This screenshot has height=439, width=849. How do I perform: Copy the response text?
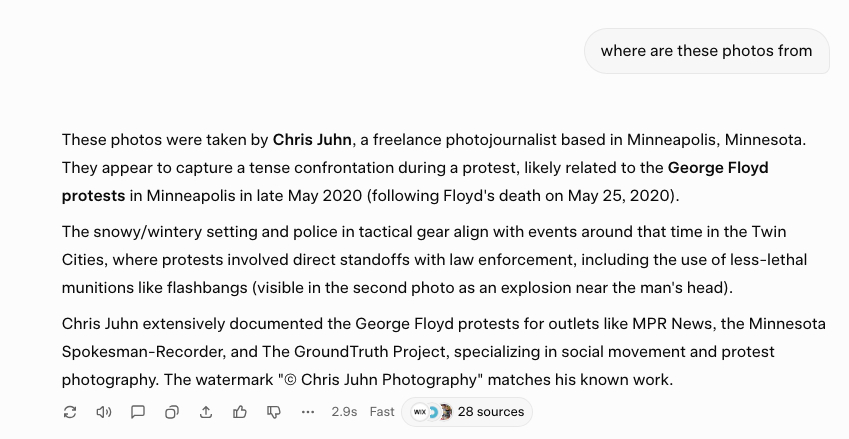pyautogui.click(x=172, y=412)
